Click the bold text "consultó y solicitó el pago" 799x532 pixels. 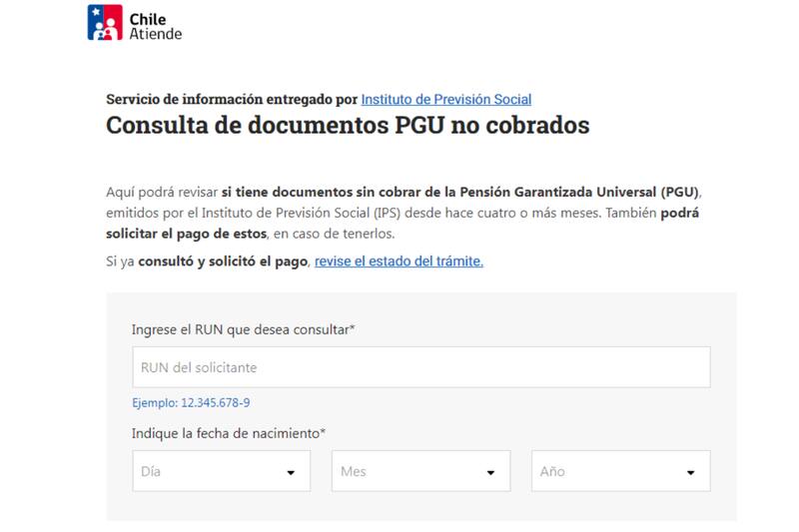pyautogui.click(x=224, y=262)
